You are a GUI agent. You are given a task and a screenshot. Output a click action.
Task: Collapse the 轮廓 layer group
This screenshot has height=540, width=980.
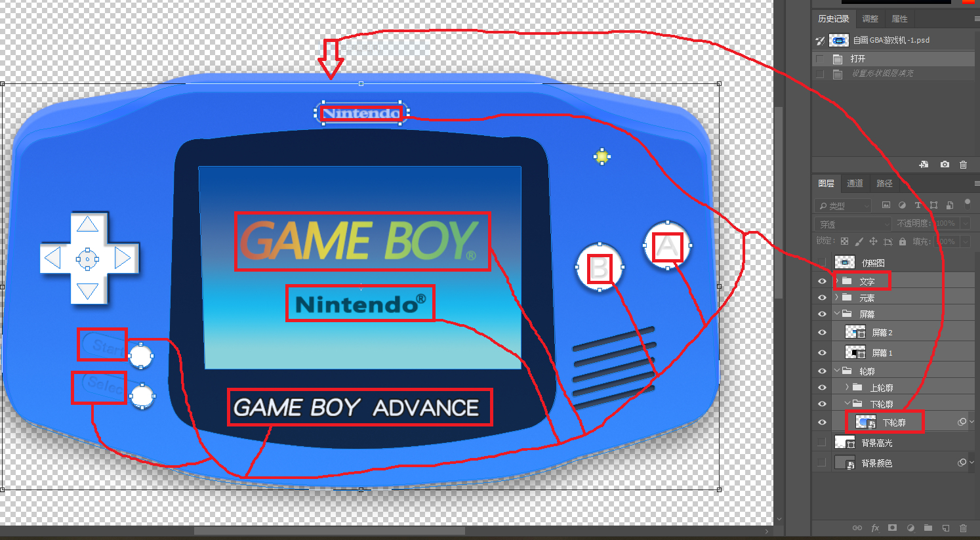click(x=837, y=371)
